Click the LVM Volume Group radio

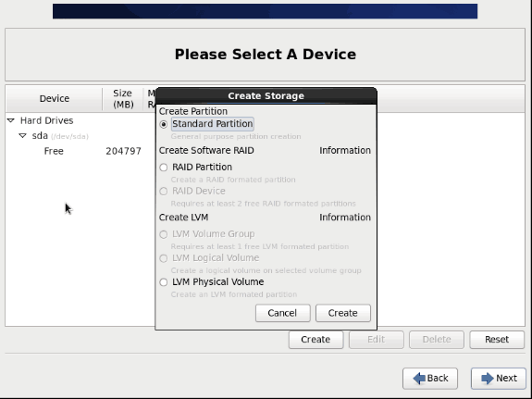click(x=164, y=234)
